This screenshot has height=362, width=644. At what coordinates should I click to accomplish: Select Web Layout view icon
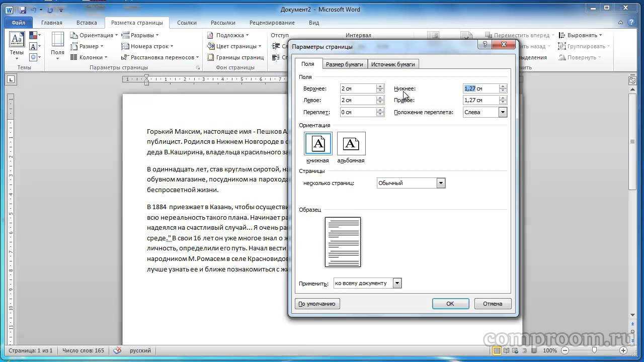point(516,350)
